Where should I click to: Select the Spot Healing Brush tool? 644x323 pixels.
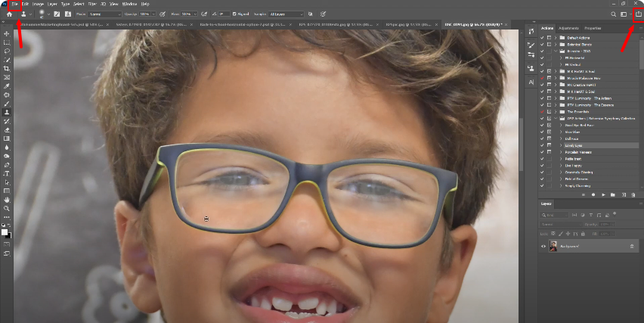[7, 95]
